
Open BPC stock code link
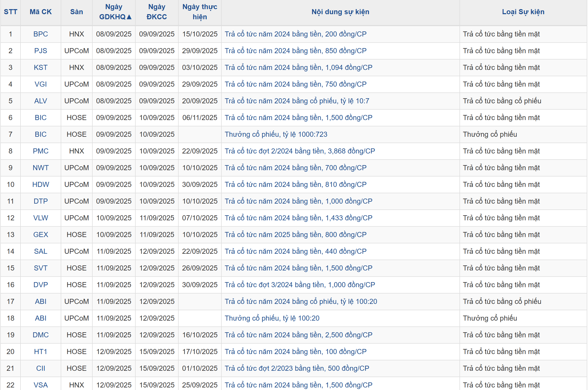pyautogui.click(x=40, y=34)
